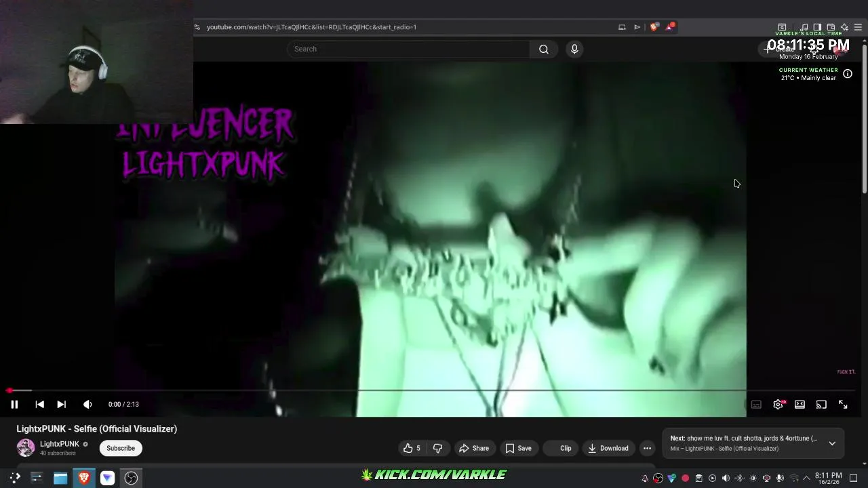Screen dimensions: 868x488
Task: Open the browser hamburger menu
Action: click(858, 27)
